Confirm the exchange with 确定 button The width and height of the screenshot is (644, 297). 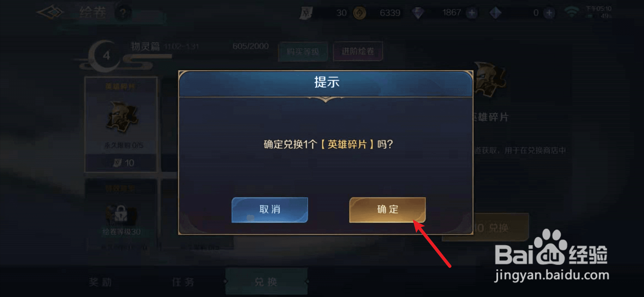tap(387, 210)
